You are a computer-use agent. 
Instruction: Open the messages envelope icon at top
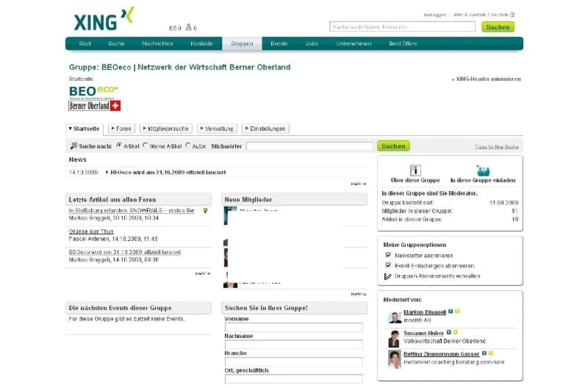[173, 27]
